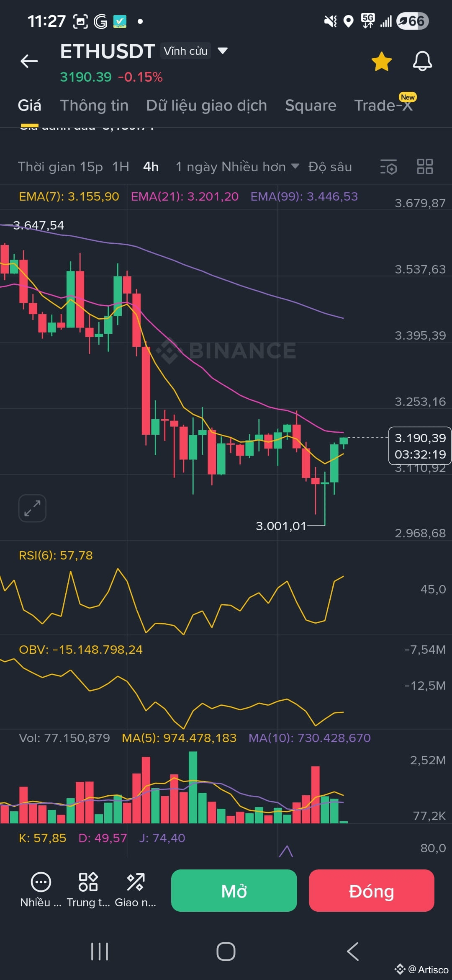Tap the red Đóng button

pos(372,891)
